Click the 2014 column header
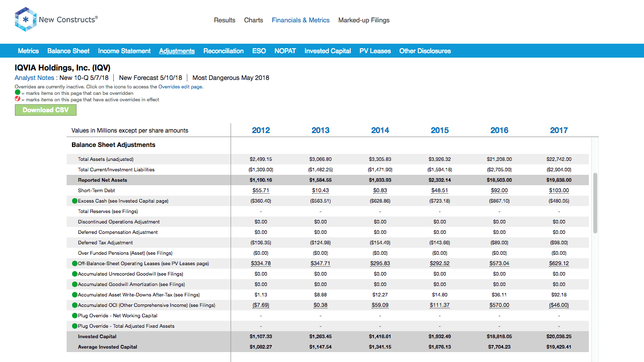This screenshot has width=644, height=362. pos(380,130)
